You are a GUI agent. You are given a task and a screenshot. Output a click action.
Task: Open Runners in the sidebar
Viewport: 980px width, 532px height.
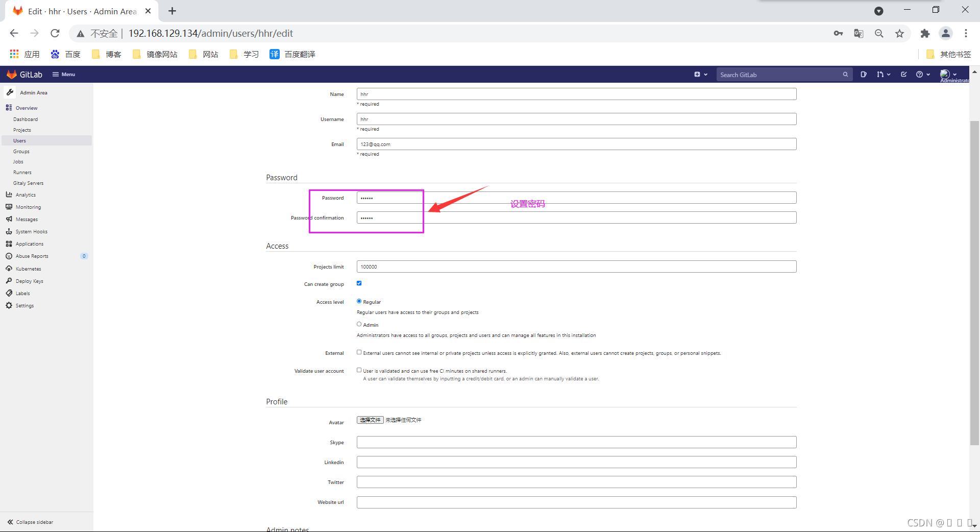pyautogui.click(x=22, y=172)
